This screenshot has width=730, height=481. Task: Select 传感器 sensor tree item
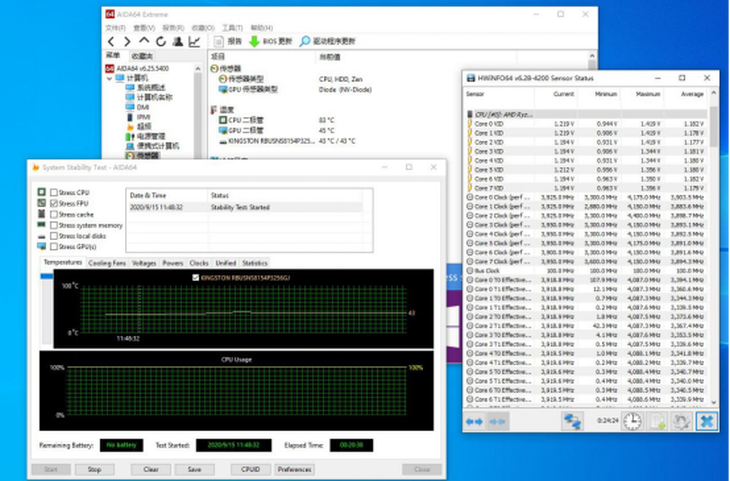pyautogui.click(x=148, y=156)
